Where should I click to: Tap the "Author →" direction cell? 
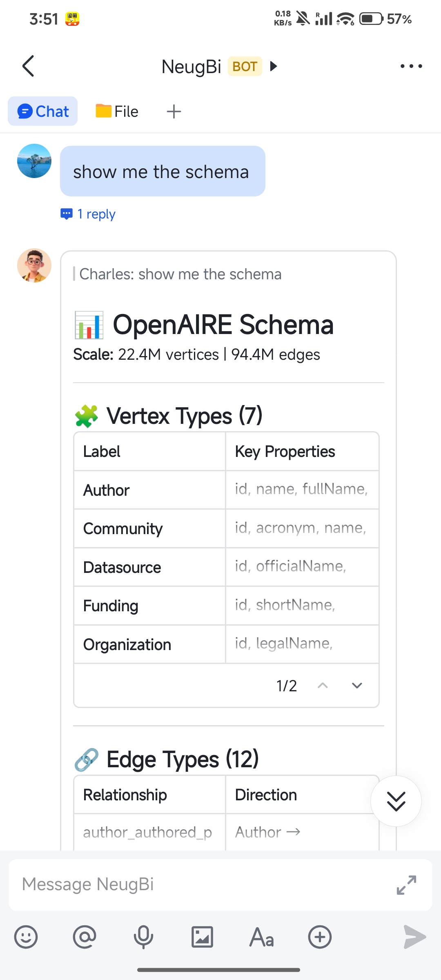pos(302,832)
